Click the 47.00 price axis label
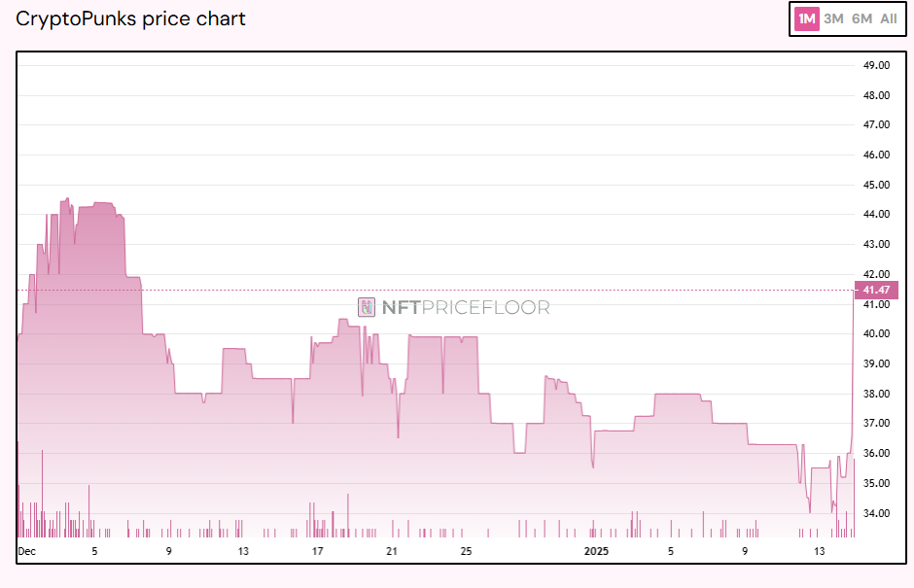This screenshot has width=914, height=588. tap(876, 125)
